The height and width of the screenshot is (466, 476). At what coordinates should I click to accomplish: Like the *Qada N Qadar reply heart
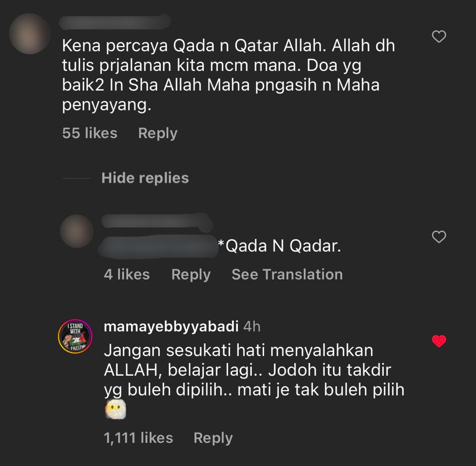438,237
